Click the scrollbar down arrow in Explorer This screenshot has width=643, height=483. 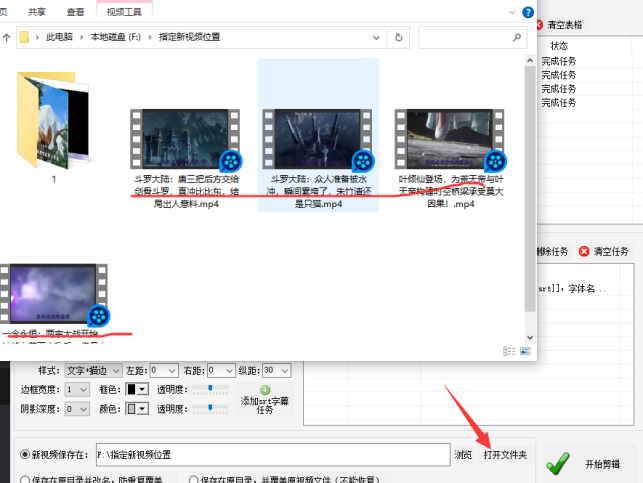pos(530,337)
